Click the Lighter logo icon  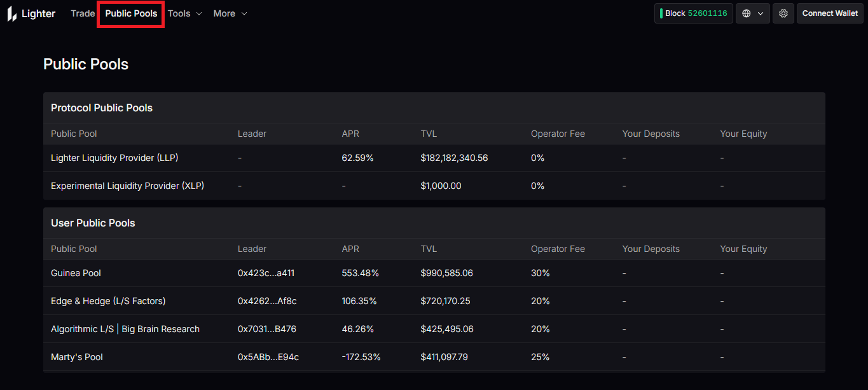click(12, 13)
